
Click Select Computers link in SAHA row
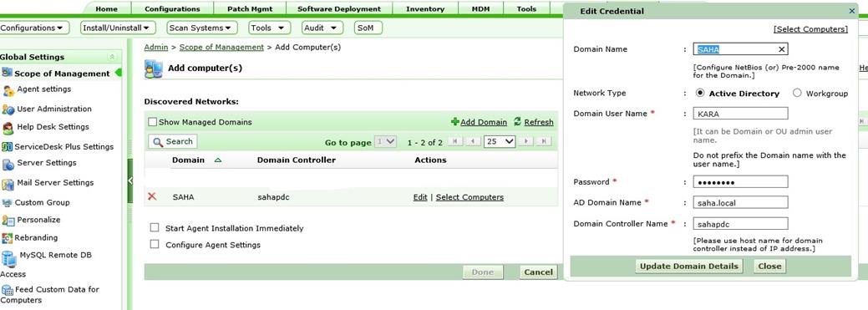tap(470, 197)
